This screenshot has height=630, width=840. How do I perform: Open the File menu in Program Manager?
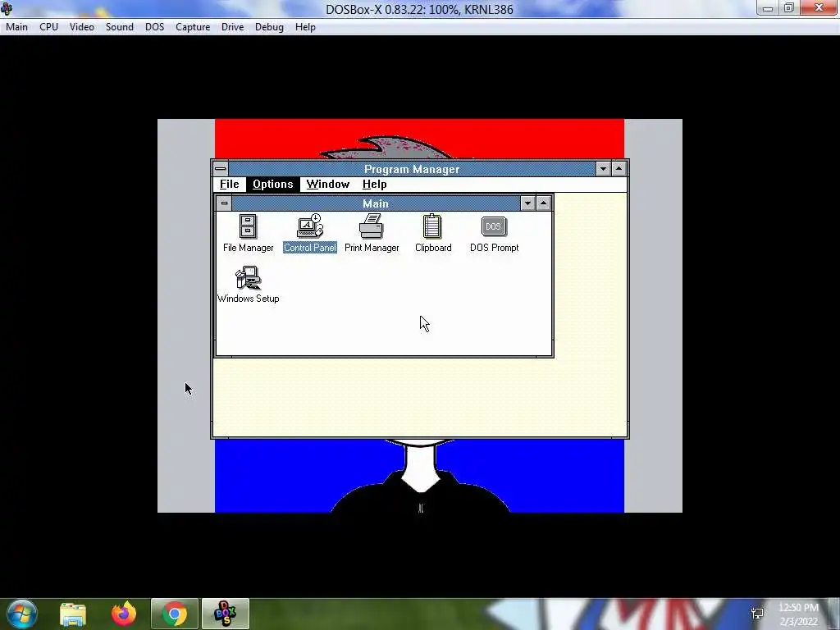(230, 185)
